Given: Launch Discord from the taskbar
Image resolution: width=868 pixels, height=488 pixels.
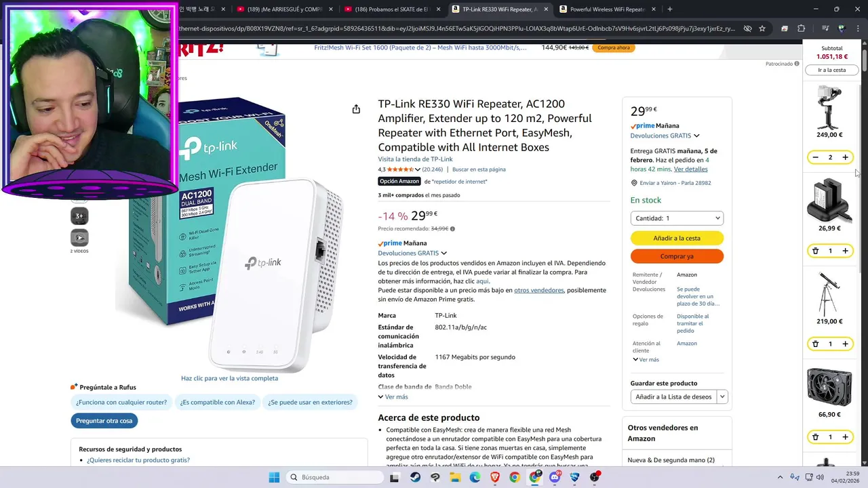Looking at the screenshot, I should 555,477.
